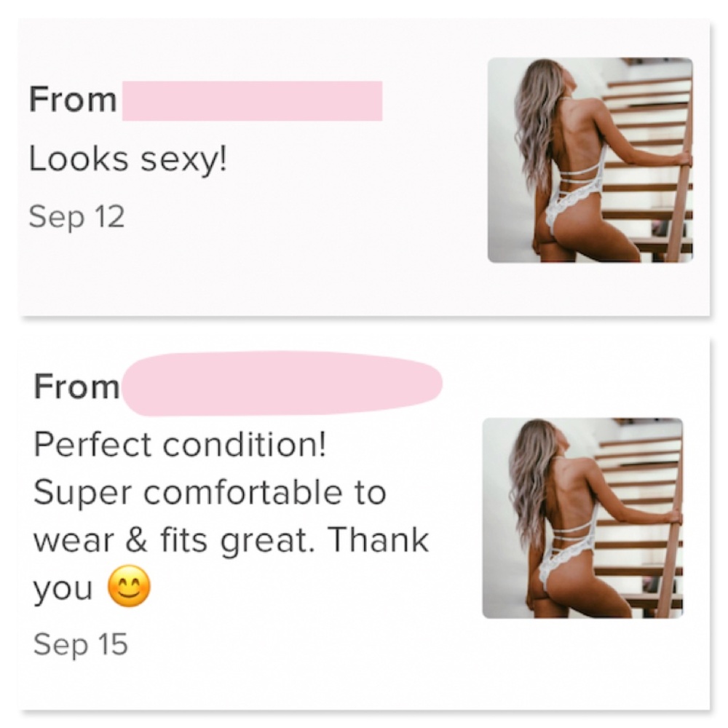728x728 pixels.
Task: Open the product thumbnail in the Sep 15 review
Action: 582,518
